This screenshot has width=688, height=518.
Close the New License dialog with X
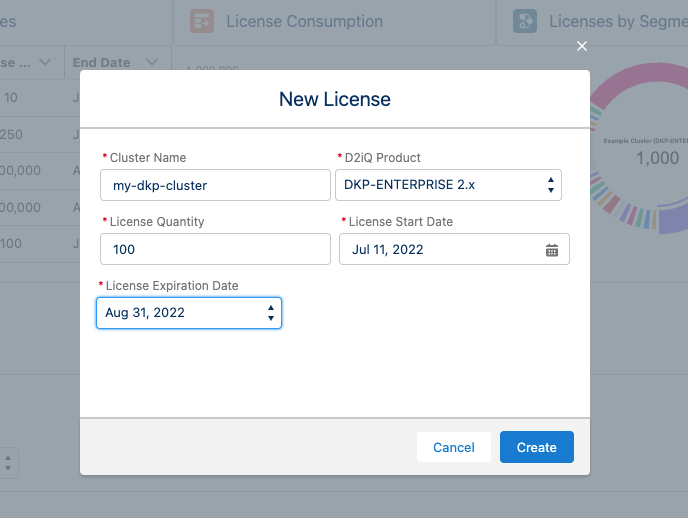[x=582, y=46]
